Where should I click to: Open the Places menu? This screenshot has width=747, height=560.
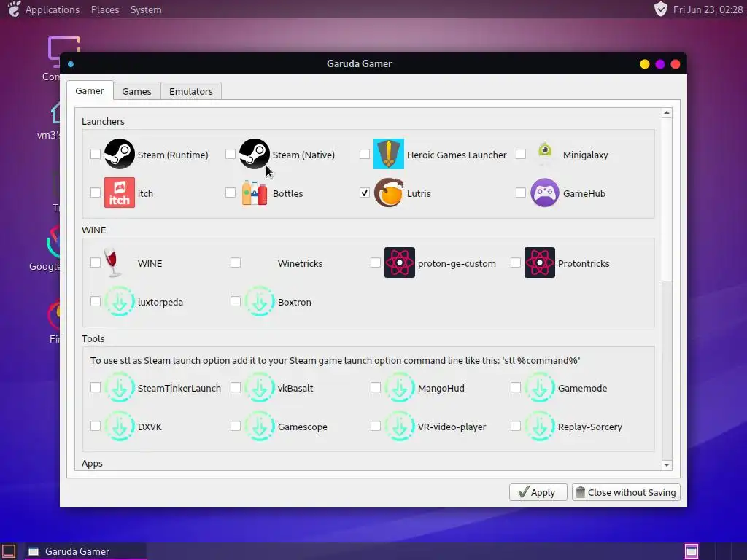[105, 9]
